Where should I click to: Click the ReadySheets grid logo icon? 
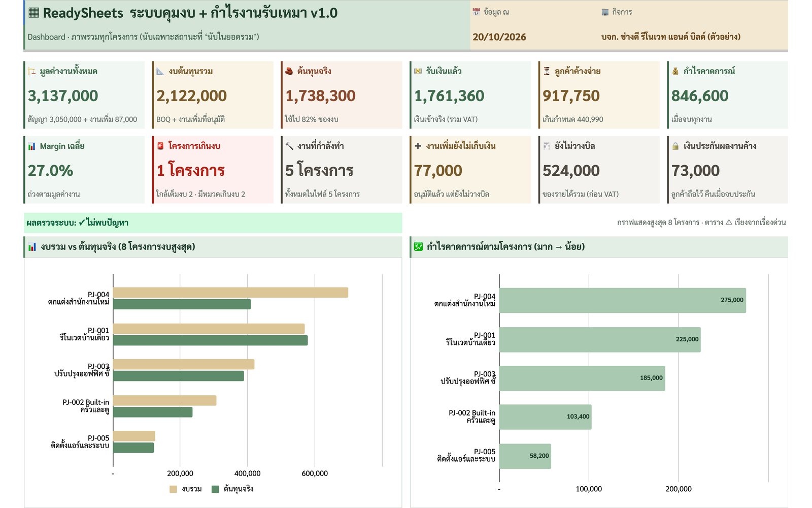(x=33, y=13)
